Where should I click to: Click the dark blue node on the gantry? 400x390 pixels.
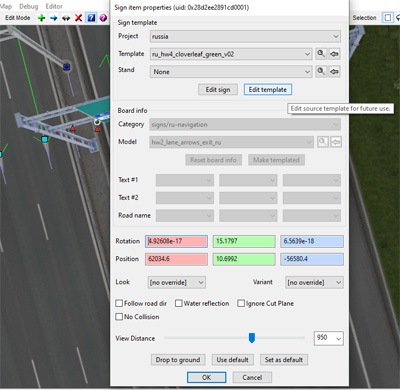pos(67,67)
